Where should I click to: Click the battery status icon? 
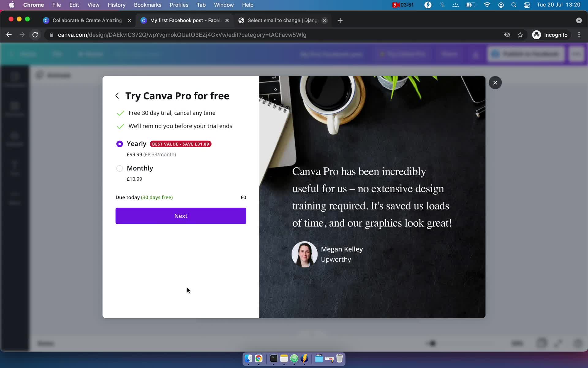tap(471, 5)
